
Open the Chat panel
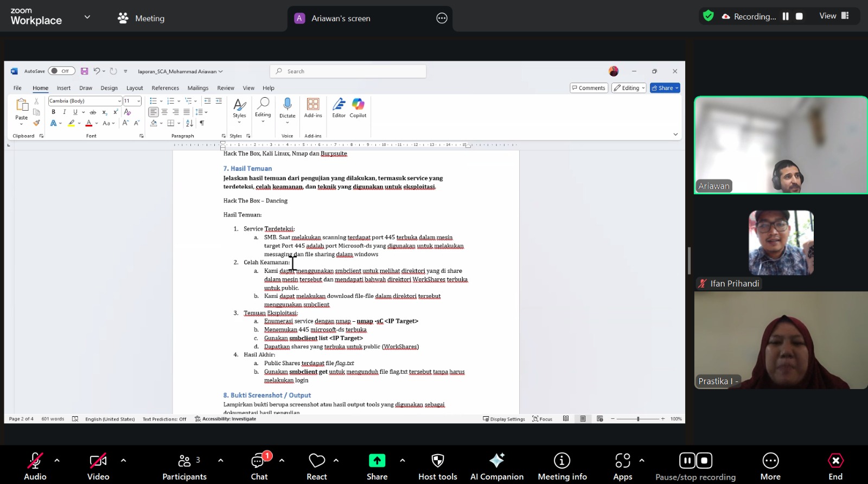pos(259,466)
